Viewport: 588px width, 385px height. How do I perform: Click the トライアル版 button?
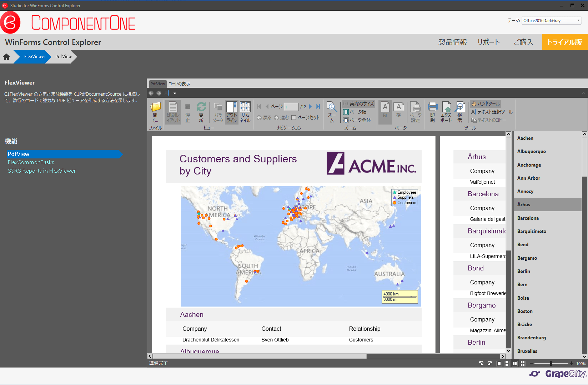click(564, 42)
